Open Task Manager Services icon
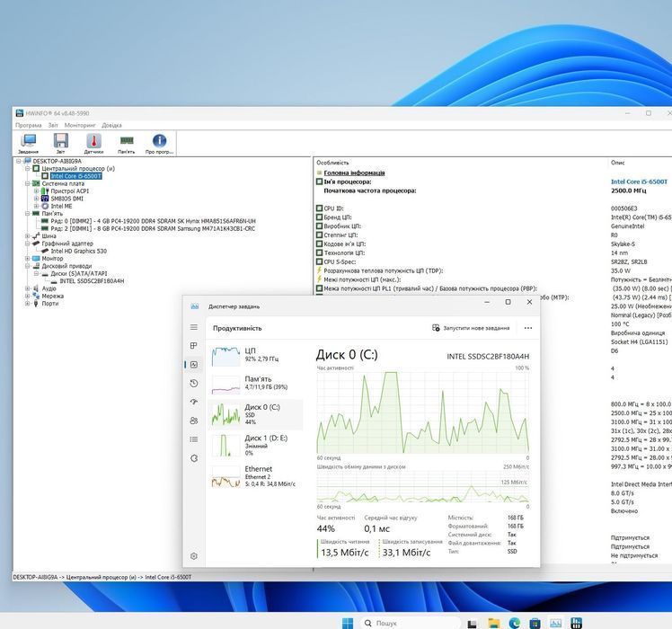Screen dimensions: 672x629 [194, 458]
